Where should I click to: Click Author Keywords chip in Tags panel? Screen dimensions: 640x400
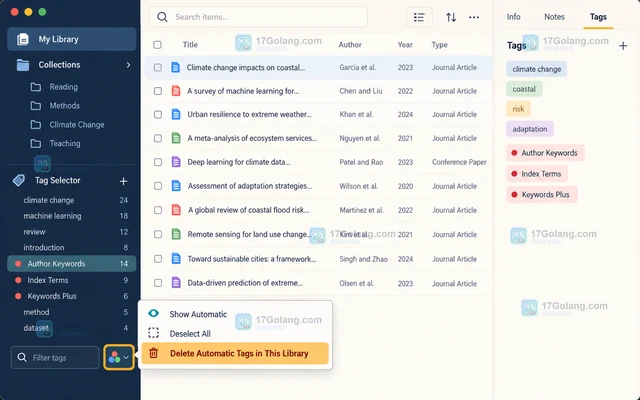point(545,153)
